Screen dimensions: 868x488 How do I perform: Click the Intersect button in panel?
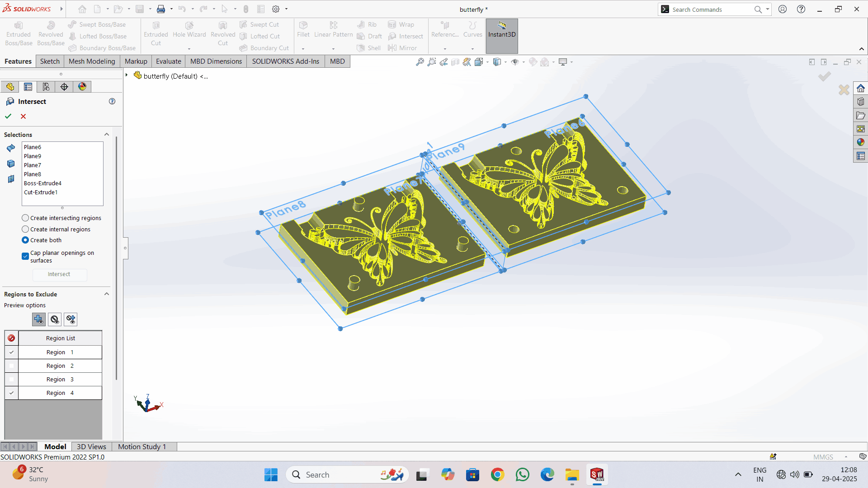pos(59,274)
